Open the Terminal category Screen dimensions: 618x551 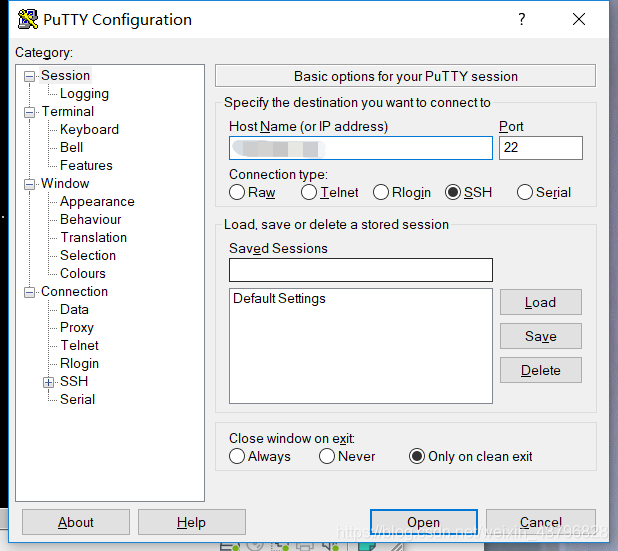[x=68, y=112]
